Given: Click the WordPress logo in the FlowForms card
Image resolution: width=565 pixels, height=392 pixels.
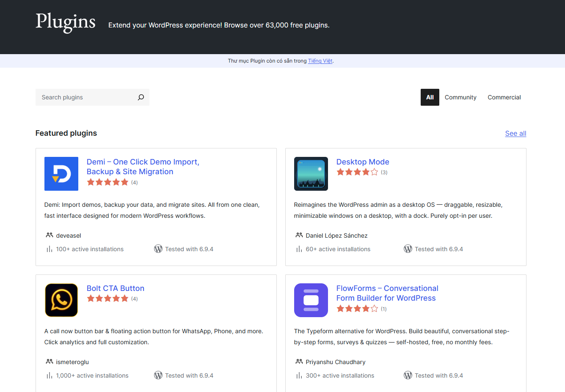Looking at the screenshot, I should click(x=408, y=376).
